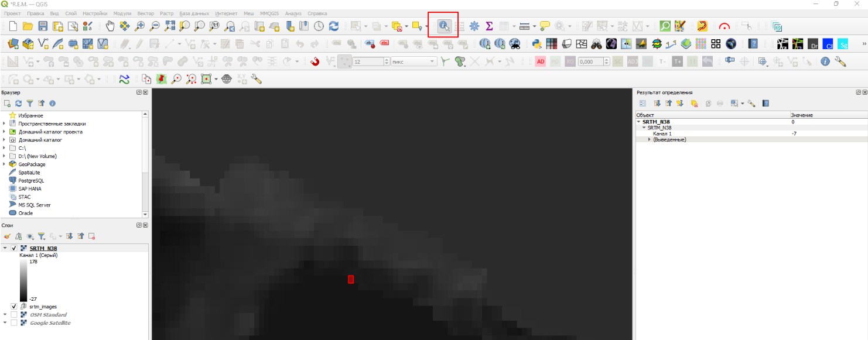
Task: Select the Pan Map hand tool
Action: pos(110,26)
